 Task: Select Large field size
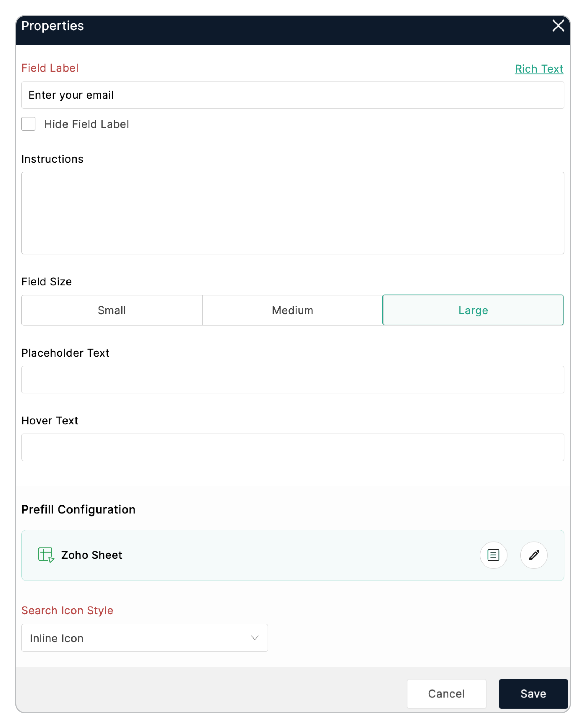[x=473, y=310]
